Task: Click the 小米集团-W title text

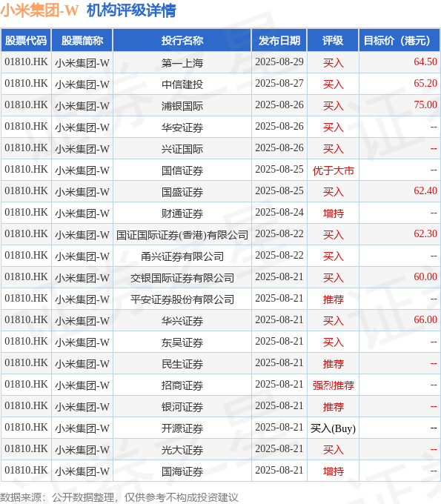Action: (x=39, y=10)
